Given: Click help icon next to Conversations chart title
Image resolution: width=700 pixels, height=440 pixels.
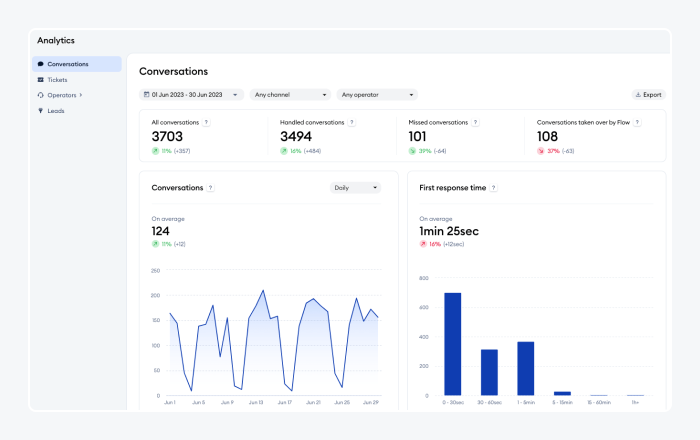Looking at the screenshot, I should click(210, 188).
